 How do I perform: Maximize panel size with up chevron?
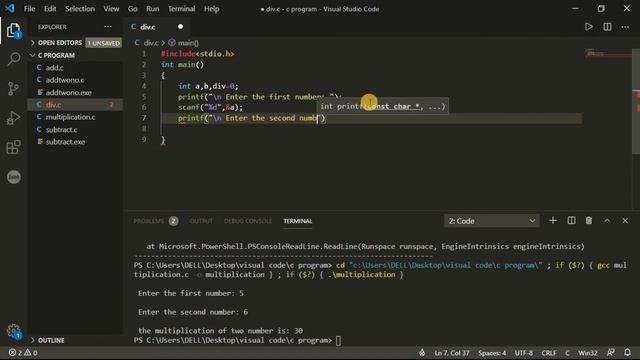pyautogui.click(x=607, y=220)
